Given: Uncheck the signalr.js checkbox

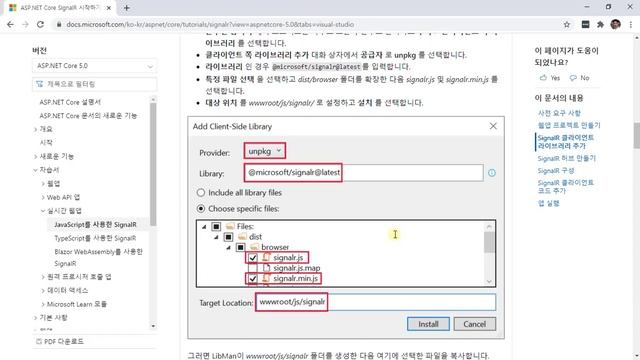Looking at the screenshot, I should click(x=253, y=258).
